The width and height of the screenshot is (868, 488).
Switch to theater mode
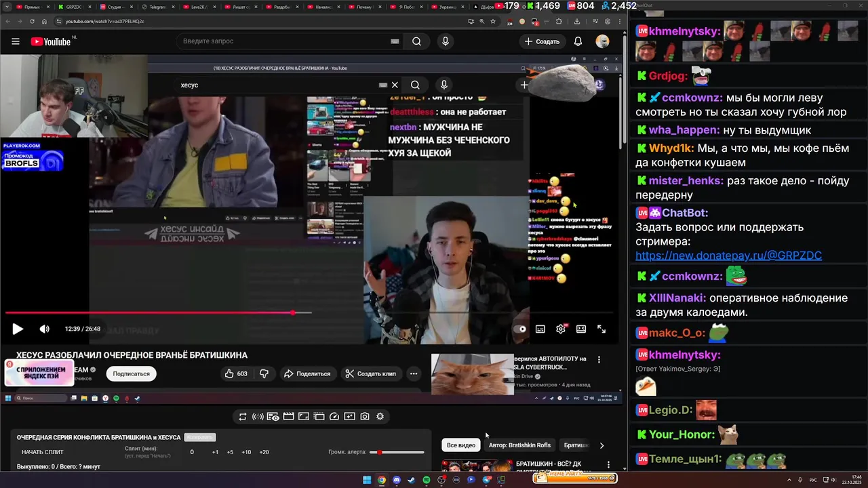click(581, 329)
